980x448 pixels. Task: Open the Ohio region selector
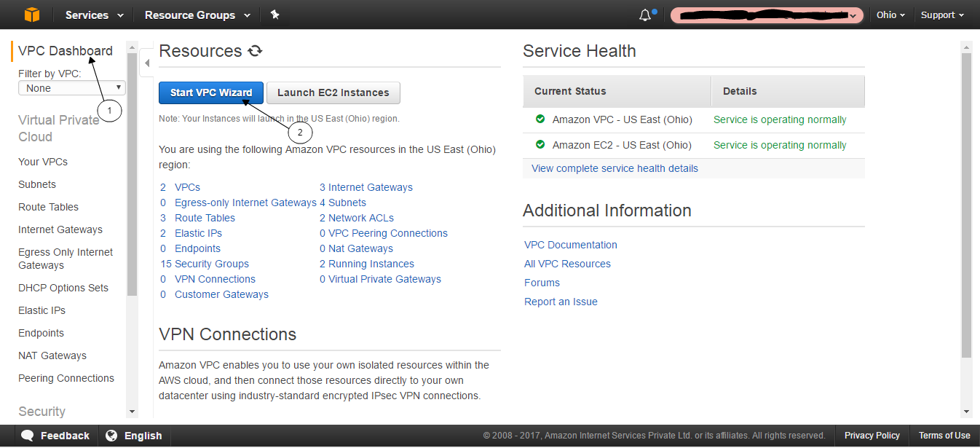pos(891,15)
